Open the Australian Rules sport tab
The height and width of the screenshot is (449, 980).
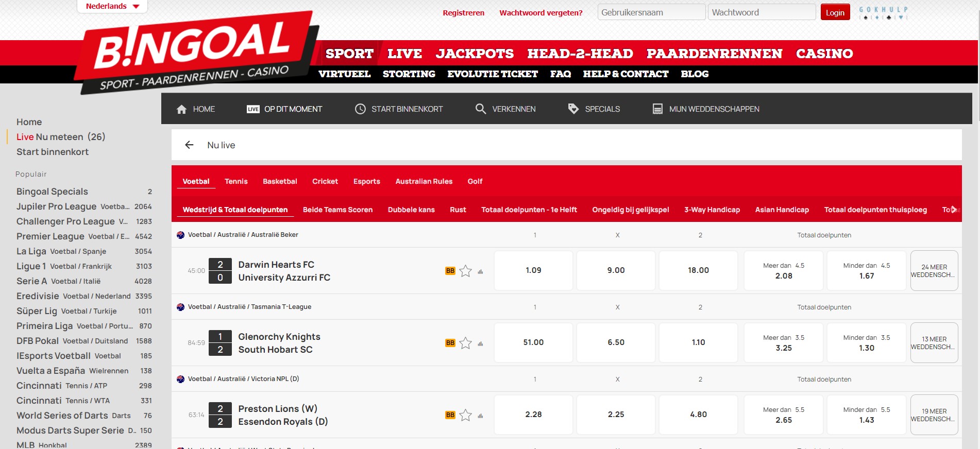[x=424, y=181]
